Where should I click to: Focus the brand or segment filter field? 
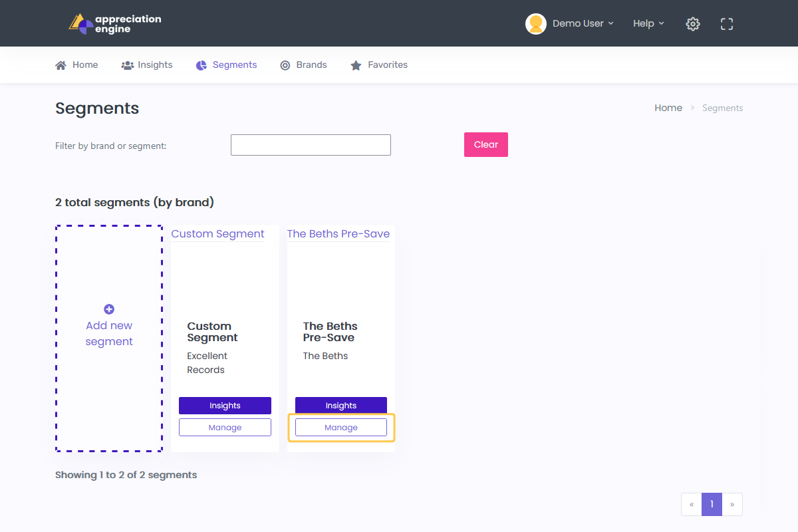[x=311, y=145]
